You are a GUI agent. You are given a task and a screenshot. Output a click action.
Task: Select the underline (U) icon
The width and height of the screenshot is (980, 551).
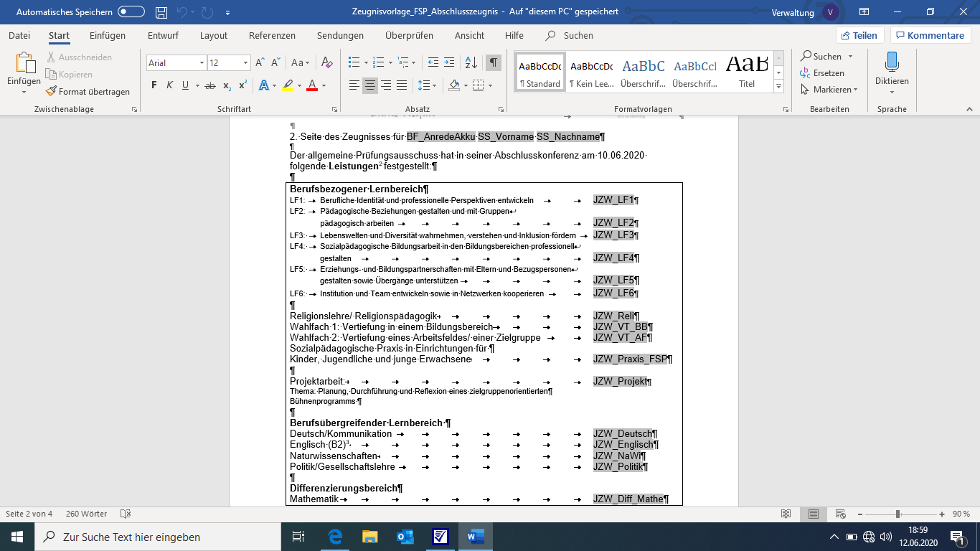point(184,85)
